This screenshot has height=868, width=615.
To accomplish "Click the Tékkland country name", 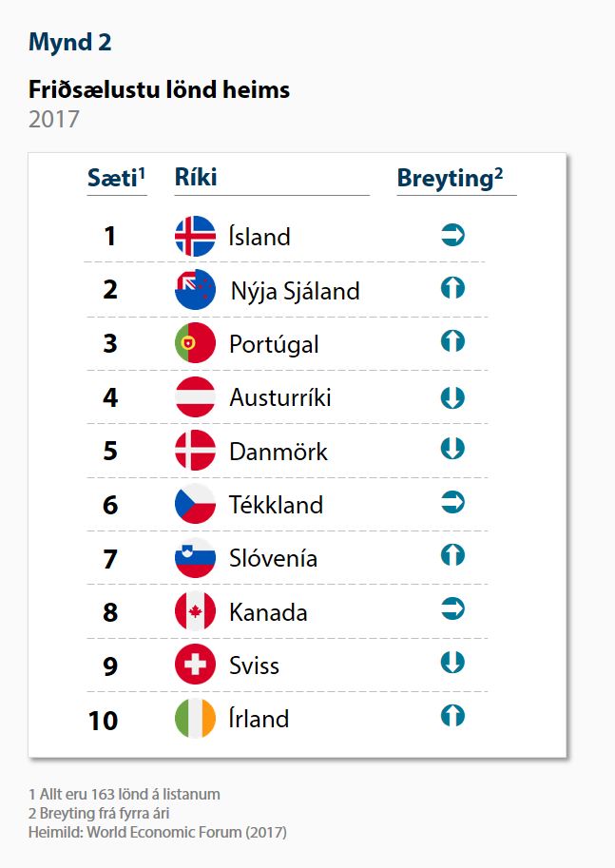I will pos(277,505).
